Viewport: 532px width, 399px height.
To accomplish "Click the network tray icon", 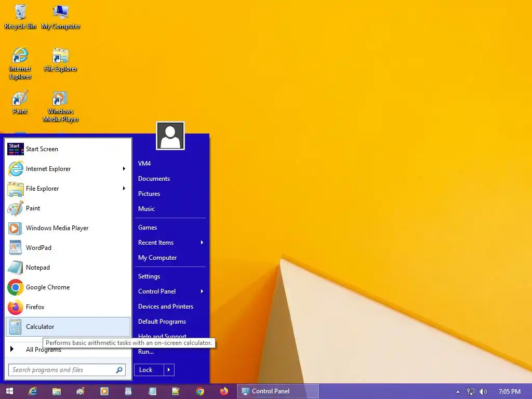I will 470,392.
